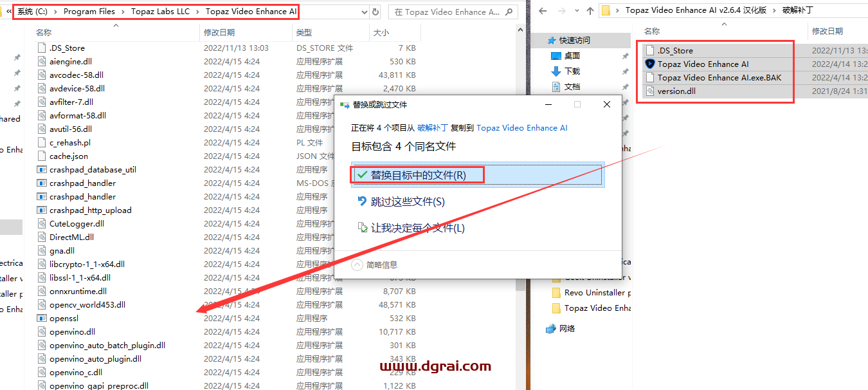Viewport: 868px width, 390px height.
Task: Open the hidden path « dropdown in left address bar
Action: (x=9, y=12)
